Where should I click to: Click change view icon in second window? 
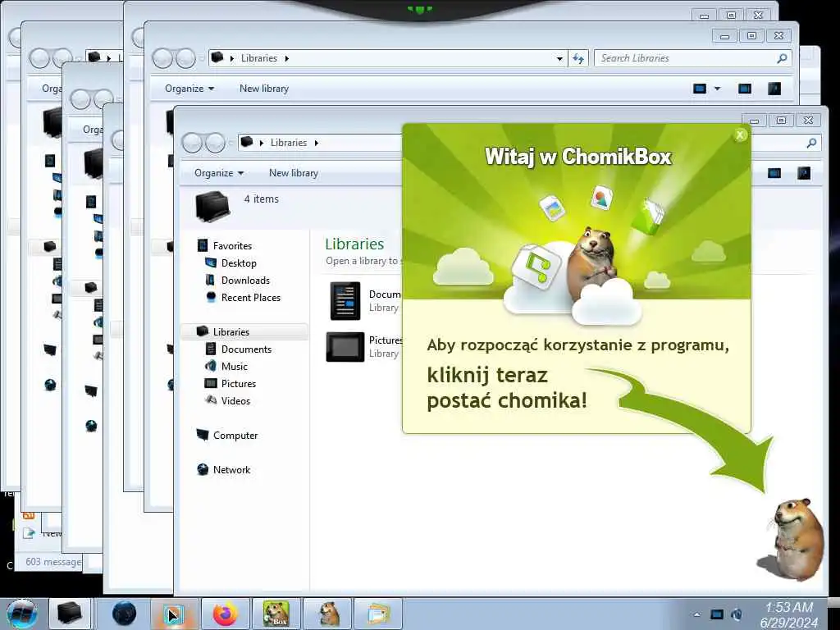coord(700,89)
